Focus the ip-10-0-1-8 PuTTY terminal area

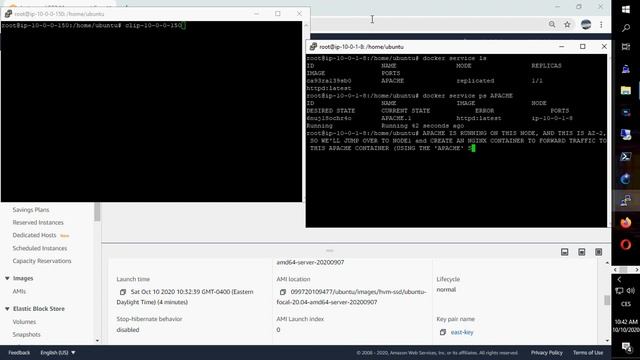(x=456, y=140)
